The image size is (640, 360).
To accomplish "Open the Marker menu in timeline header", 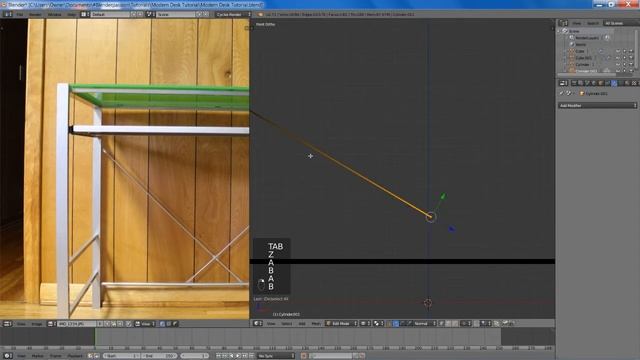I will coord(38,356).
